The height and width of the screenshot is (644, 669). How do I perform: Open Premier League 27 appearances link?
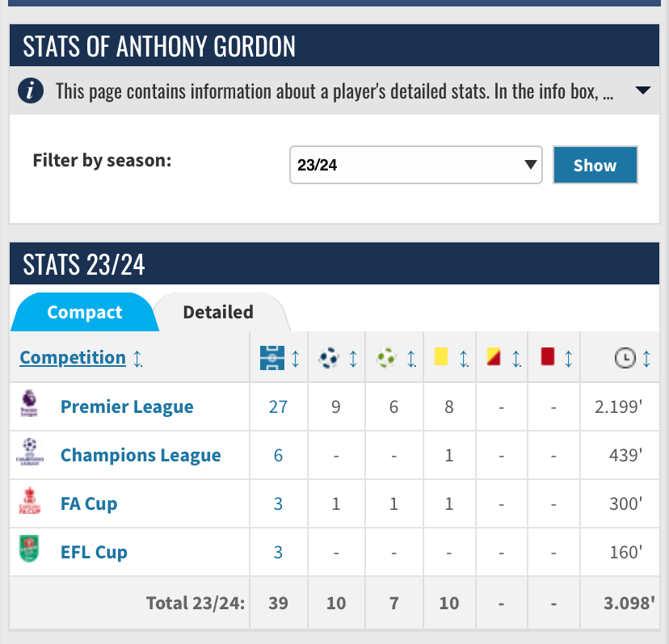point(278,406)
